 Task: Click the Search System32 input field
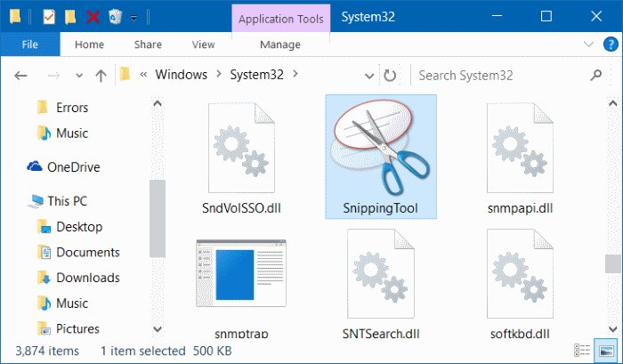[500, 75]
